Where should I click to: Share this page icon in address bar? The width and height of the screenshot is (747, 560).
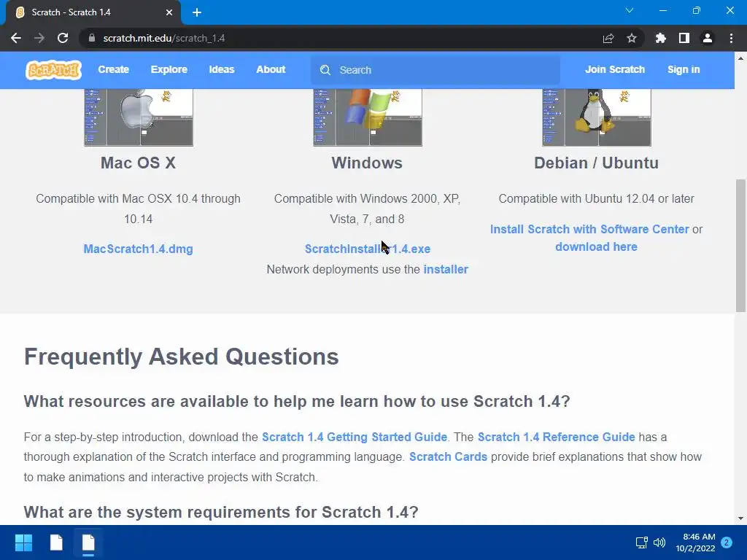pyautogui.click(x=608, y=38)
